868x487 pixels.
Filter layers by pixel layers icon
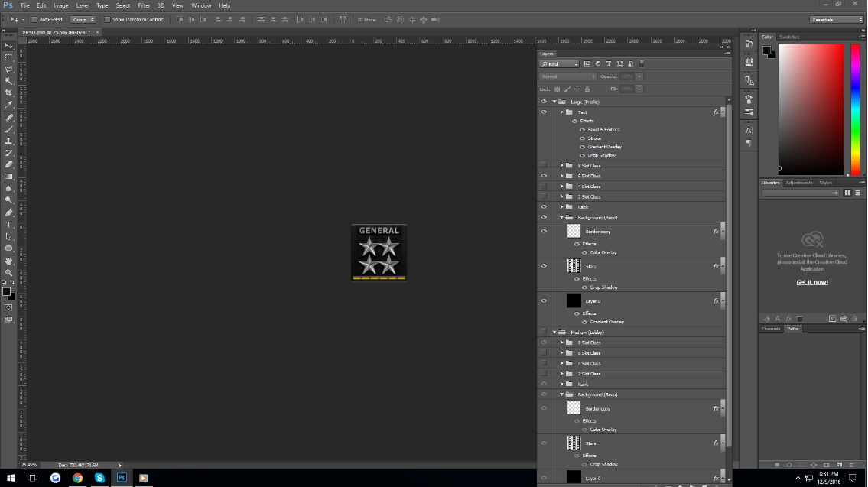click(587, 63)
